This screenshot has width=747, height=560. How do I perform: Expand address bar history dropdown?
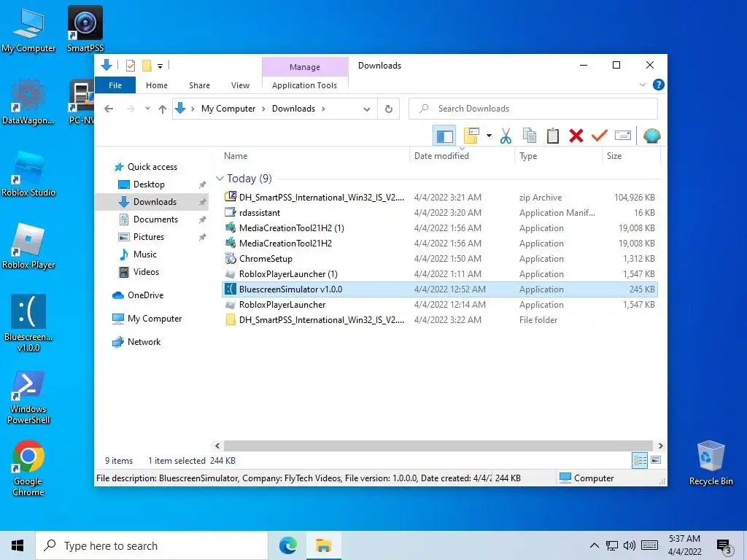[x=367, y=109]
